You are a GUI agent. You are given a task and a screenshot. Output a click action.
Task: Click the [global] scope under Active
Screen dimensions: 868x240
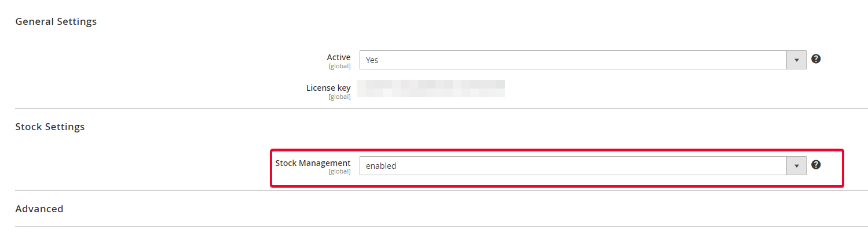[339, 67]
